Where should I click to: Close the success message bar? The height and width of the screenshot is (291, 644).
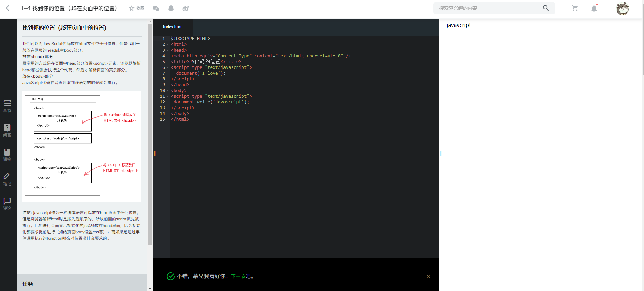point(428,276)
